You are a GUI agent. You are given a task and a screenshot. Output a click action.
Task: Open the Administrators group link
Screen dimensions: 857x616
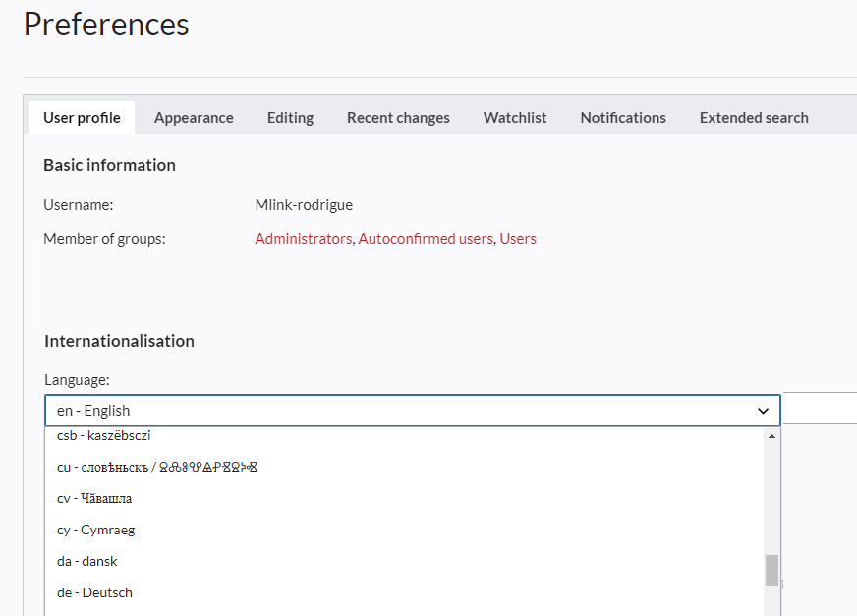click(x=303, y=239)
